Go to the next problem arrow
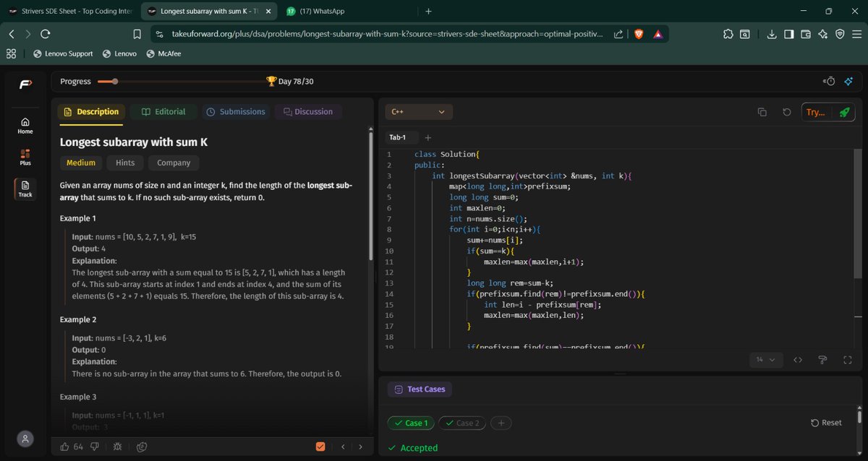Screen dimensions: 868x461 pos(361,447)
